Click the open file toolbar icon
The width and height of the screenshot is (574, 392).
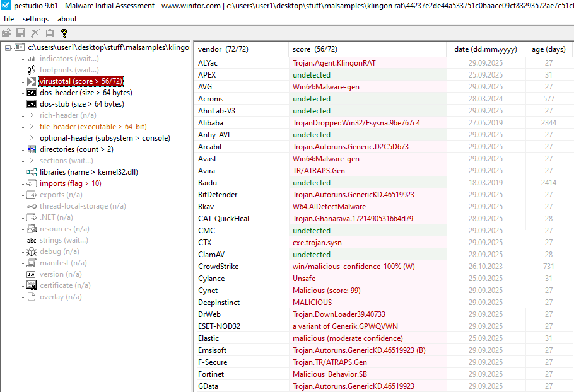pos(6,33)
